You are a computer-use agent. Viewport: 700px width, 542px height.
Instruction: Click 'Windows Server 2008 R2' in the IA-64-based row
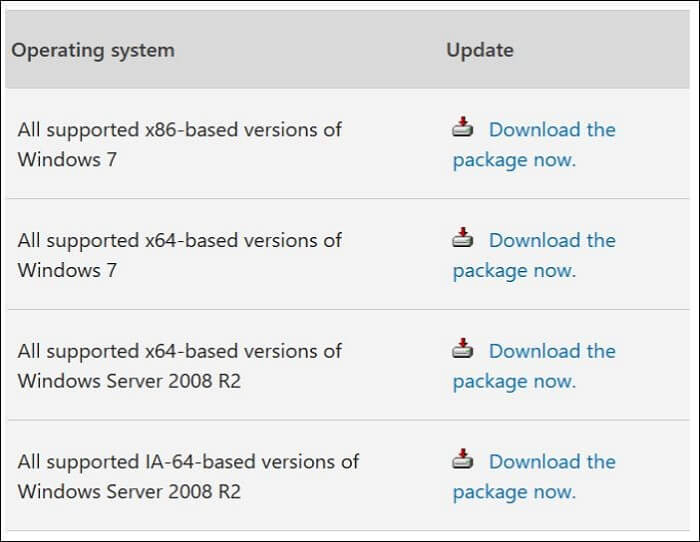[x=129, y=492]
